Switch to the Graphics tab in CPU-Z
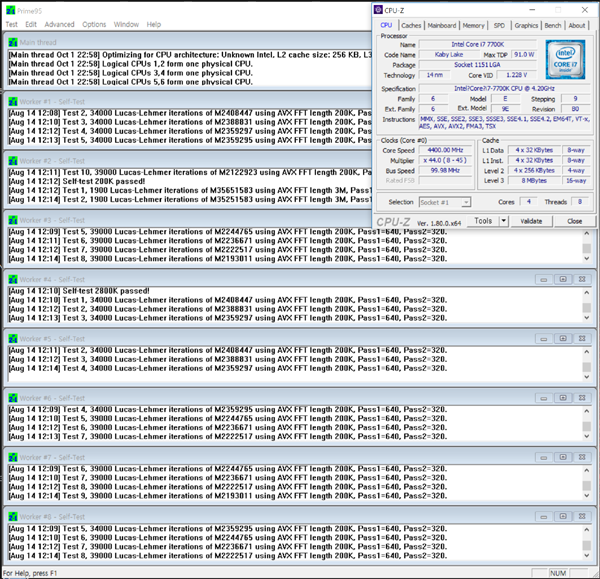600x579 pixels. click(526, 26)
